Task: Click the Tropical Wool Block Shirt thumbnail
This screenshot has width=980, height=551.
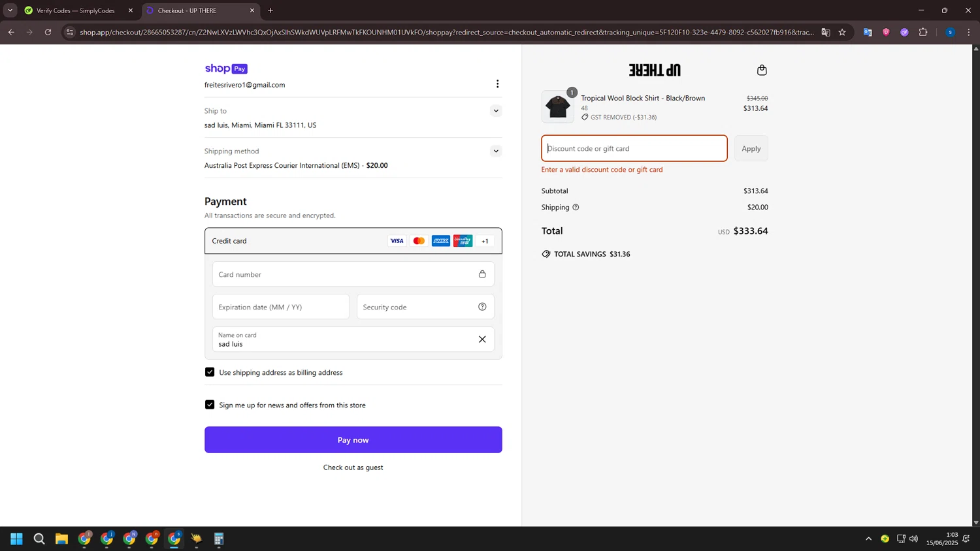Action: 557,106
